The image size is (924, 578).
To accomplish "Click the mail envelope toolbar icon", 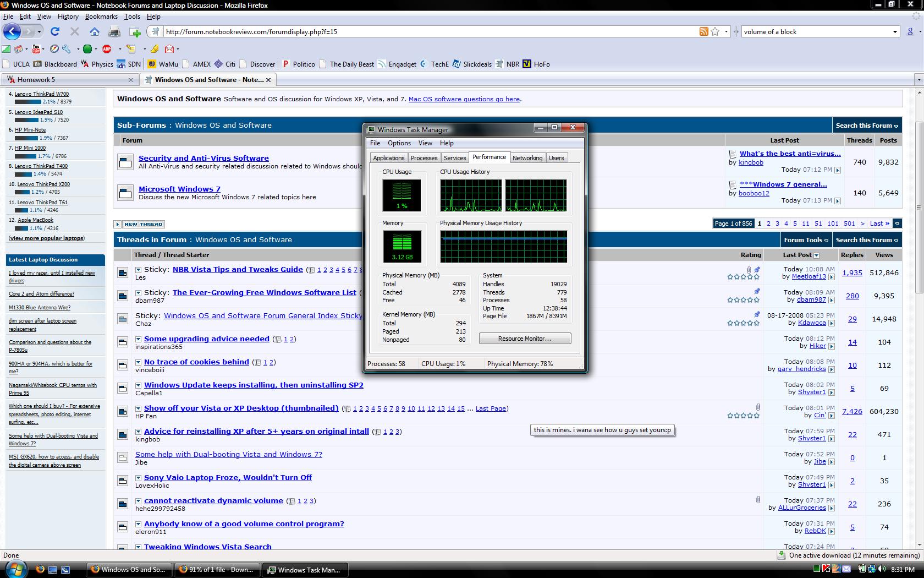I will click(169, 48).
